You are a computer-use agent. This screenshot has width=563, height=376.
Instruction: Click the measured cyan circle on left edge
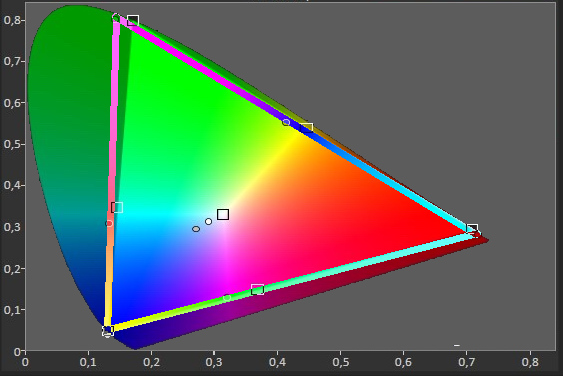(109, 223)
